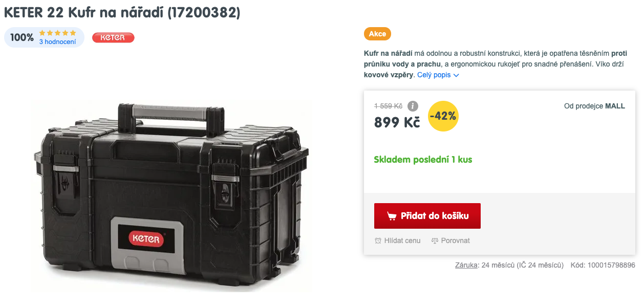
Task: Click the info icon beside the old price
Action: point(413,106)
